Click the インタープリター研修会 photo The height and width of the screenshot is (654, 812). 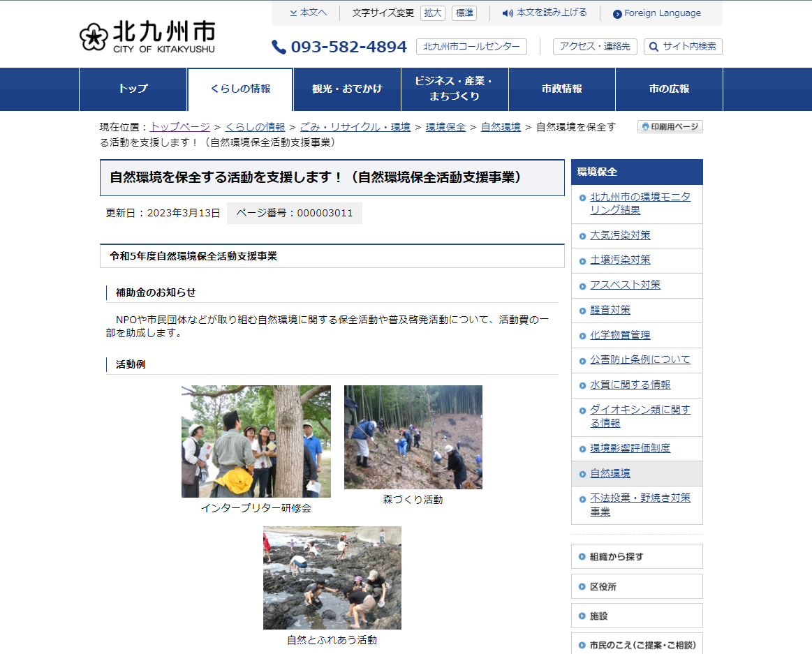256,441
